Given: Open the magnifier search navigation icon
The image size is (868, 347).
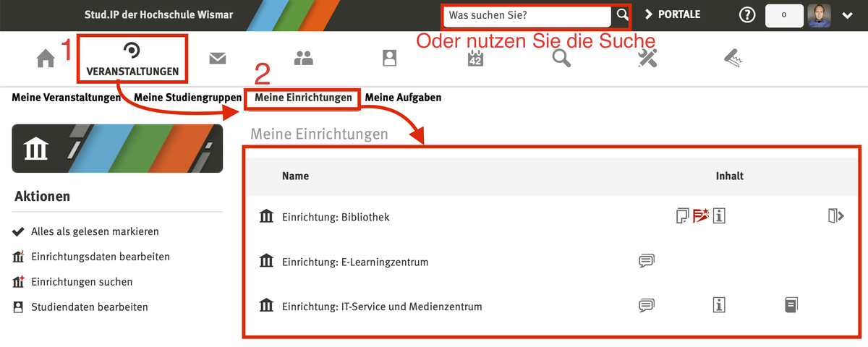Looking at the screenshot, I should [561, 59].
